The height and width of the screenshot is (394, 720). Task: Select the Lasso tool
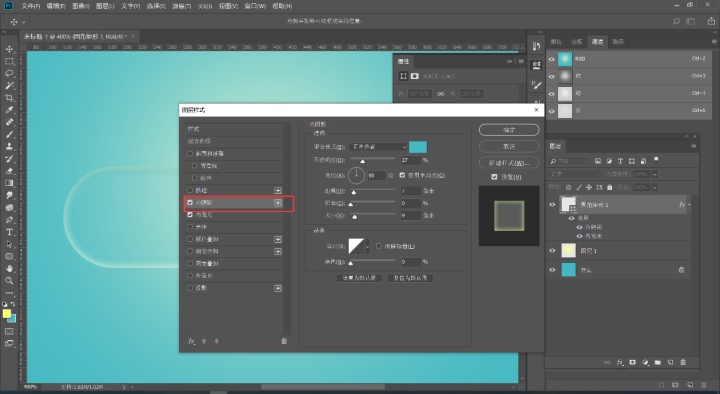(9, 73)
